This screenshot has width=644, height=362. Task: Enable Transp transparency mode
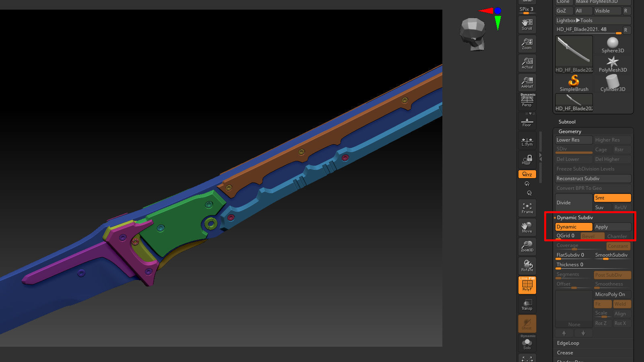click(x=527, y=304)
